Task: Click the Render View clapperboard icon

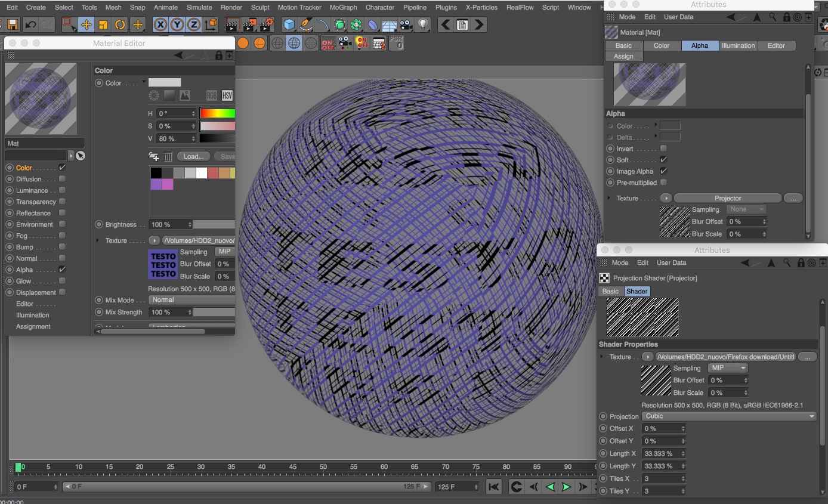Action: coord(233,24)
